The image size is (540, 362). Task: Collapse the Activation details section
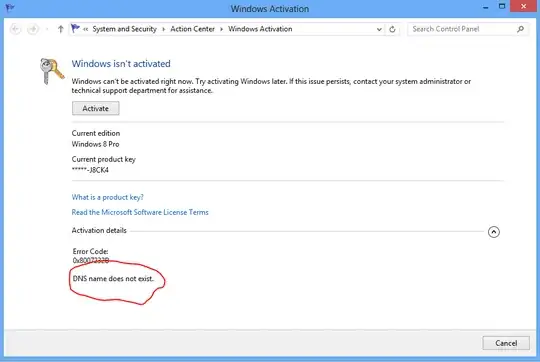coord(494,232)
